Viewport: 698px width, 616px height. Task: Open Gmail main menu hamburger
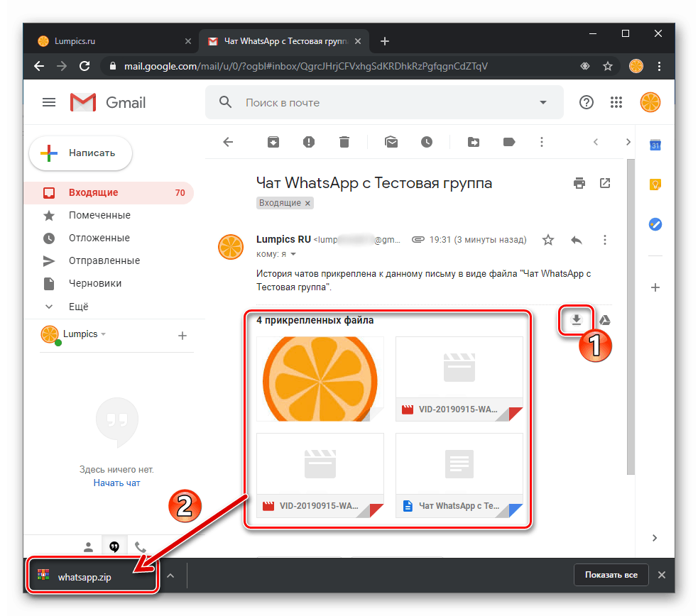point(49,103)
